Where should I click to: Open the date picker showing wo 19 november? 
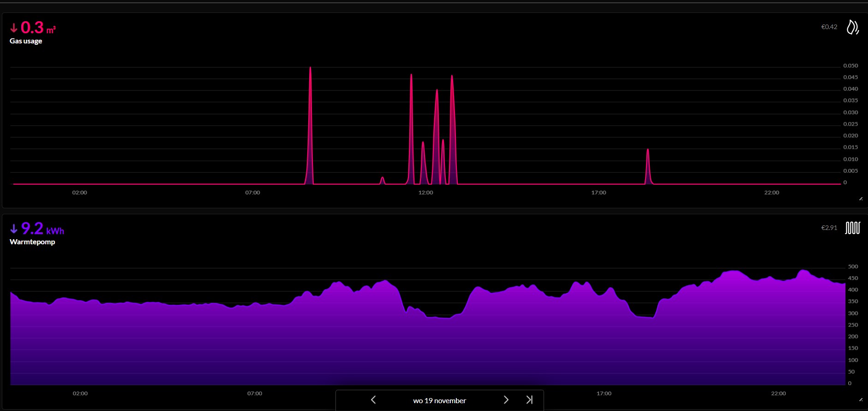point(439,400)
